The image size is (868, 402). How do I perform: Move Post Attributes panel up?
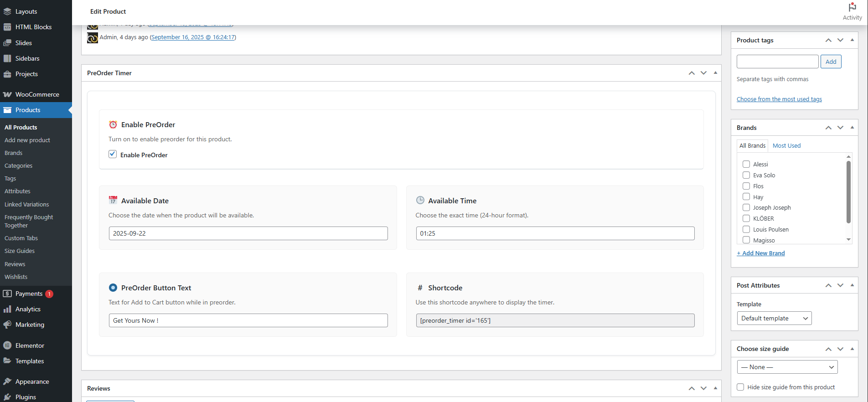point(828,285)
